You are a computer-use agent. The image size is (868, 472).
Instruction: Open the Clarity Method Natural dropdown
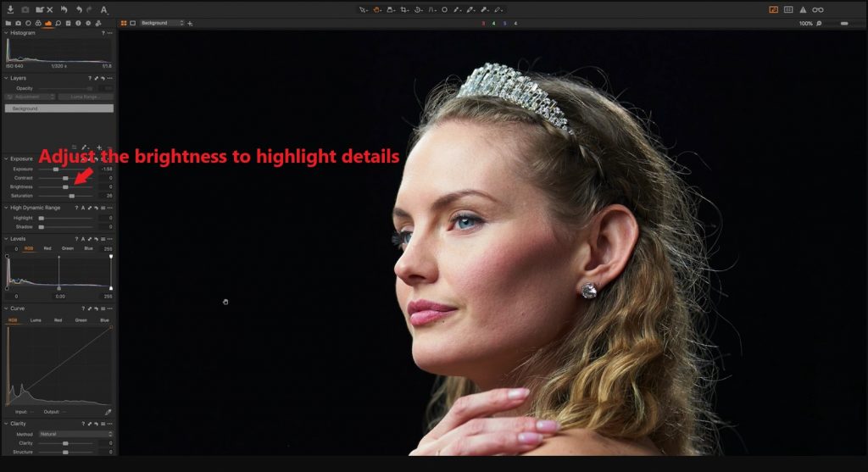[x=75, y=434]
